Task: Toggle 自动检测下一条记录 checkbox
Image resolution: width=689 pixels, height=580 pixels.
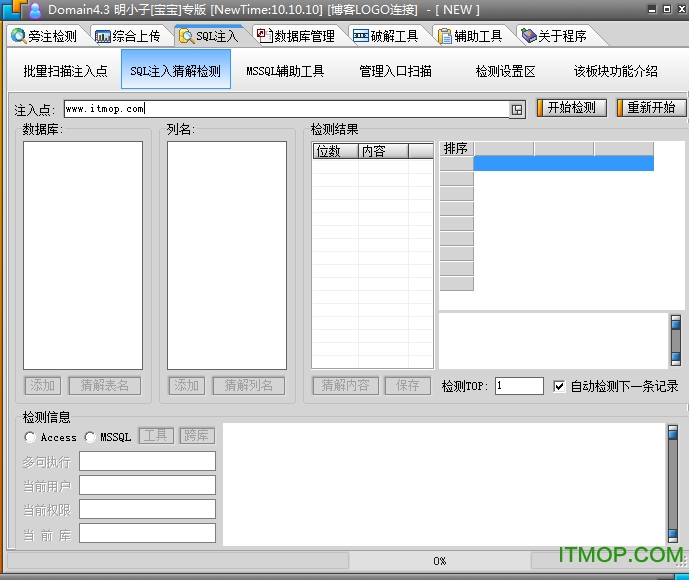Action: coord(559,386)
